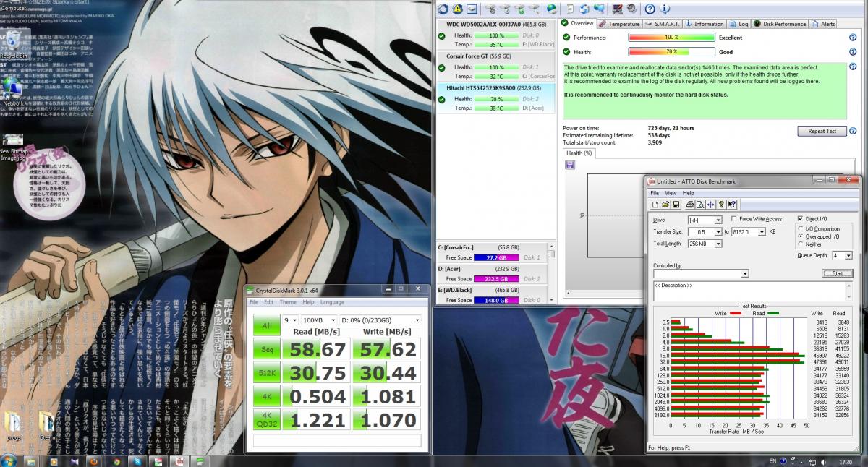The width and height of the screenshot is (868, 467).
Task: Switch to the Information tab
Action: 705,24
